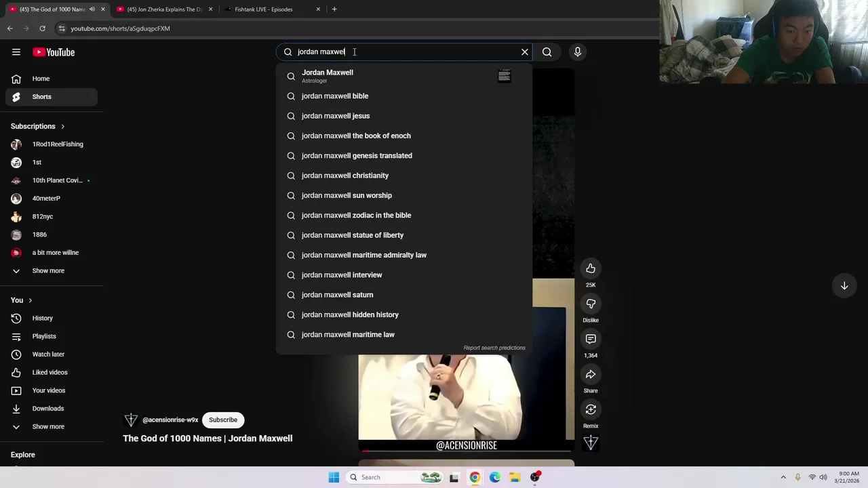Pick suggestion jordan maxwell bible

(403, 96)
